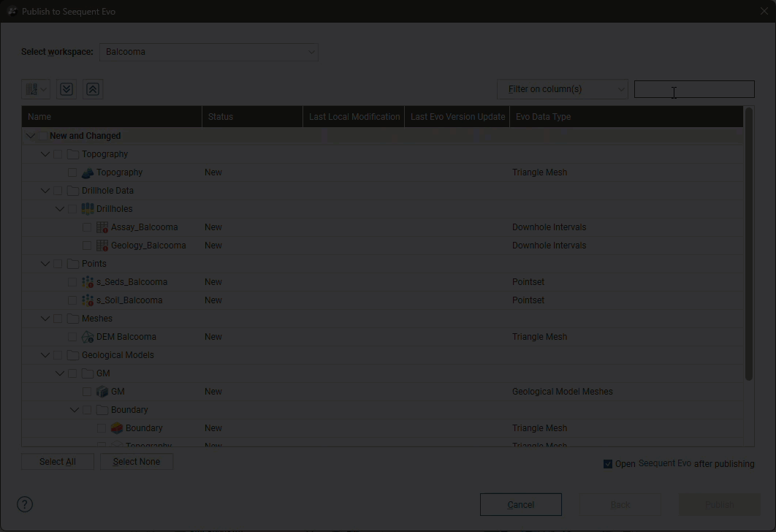The height and width of the screenshot is (532, 776).
Task: Click the collapse all rows icon
Action: (93, 89)
